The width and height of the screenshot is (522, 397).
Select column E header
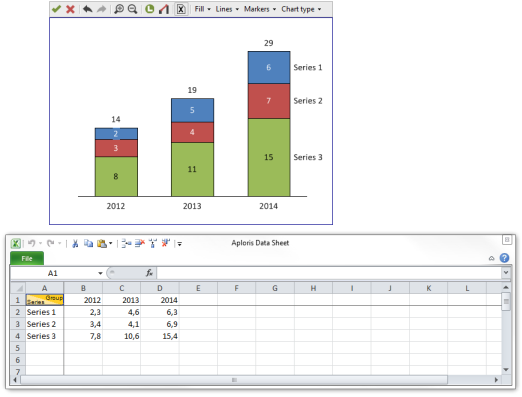coord(198,288)
